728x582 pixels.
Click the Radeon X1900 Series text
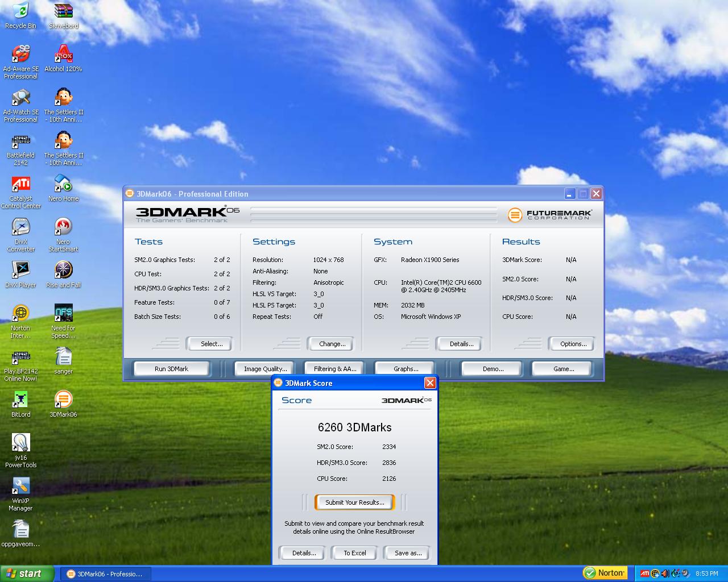click(x=429, y=260)
